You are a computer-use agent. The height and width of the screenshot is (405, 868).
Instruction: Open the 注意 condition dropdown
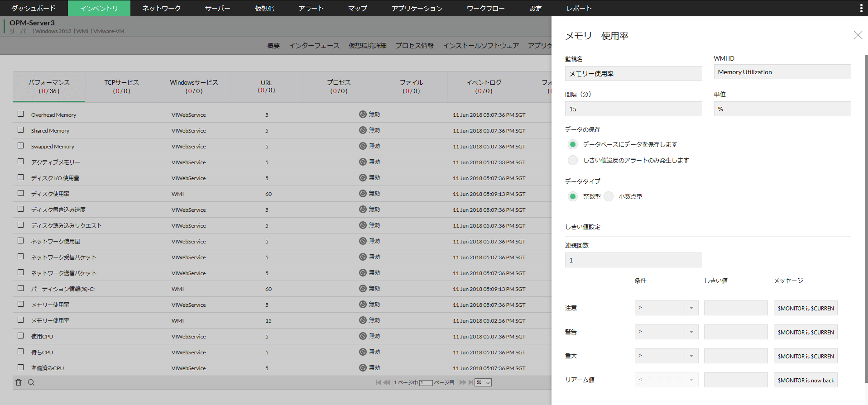pyautogui.click(x=666, y=308)
